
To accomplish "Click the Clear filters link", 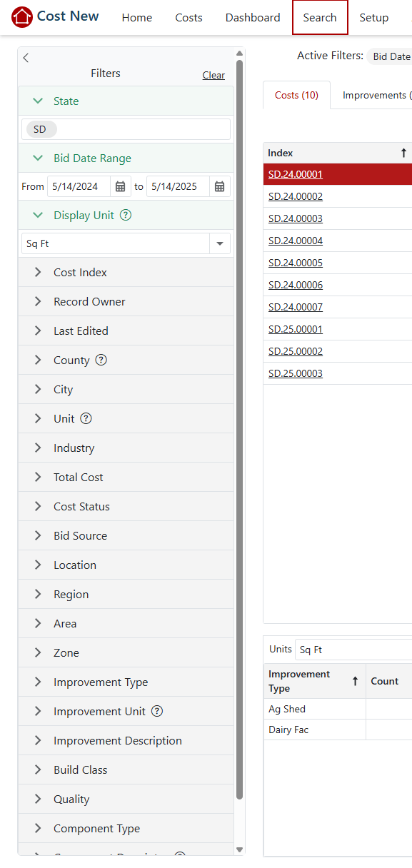I will (213, 75).
